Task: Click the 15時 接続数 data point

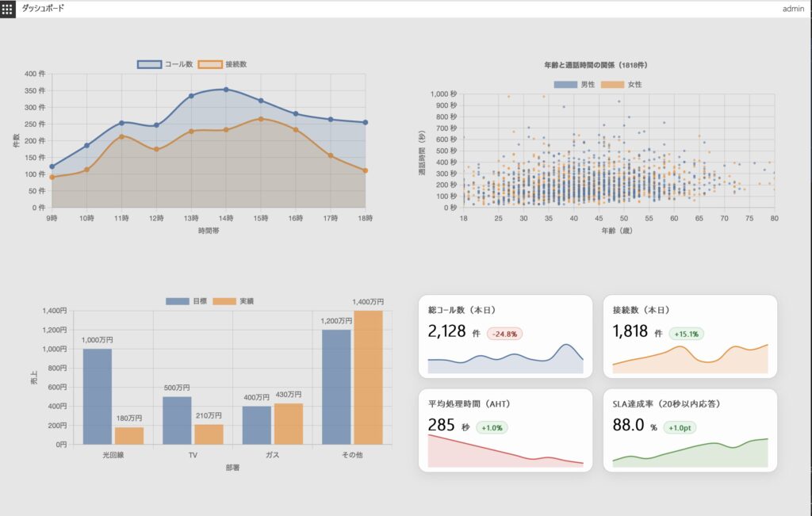Action: click(261, 119)
